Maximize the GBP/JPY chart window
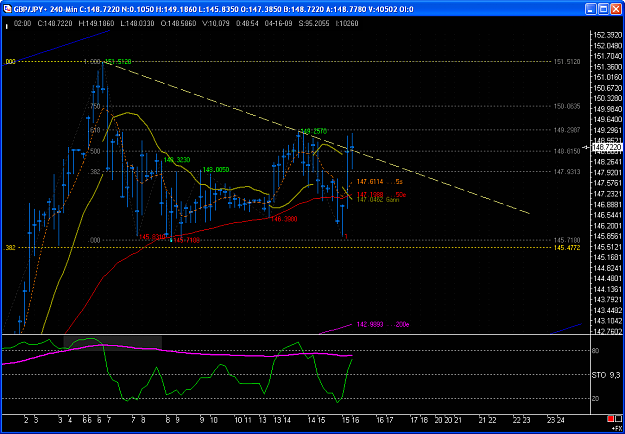Image resolution: width=625 pixels, height=434 pixels. [603, 9]
